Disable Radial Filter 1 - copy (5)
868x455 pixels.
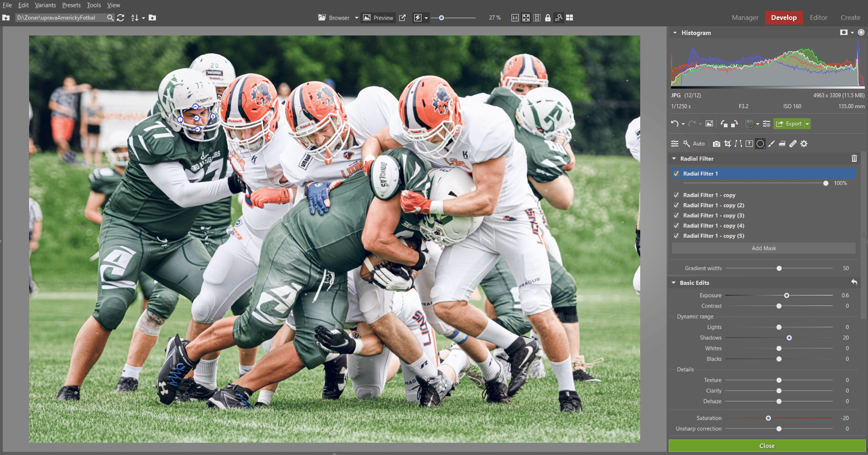coord(676,236)
